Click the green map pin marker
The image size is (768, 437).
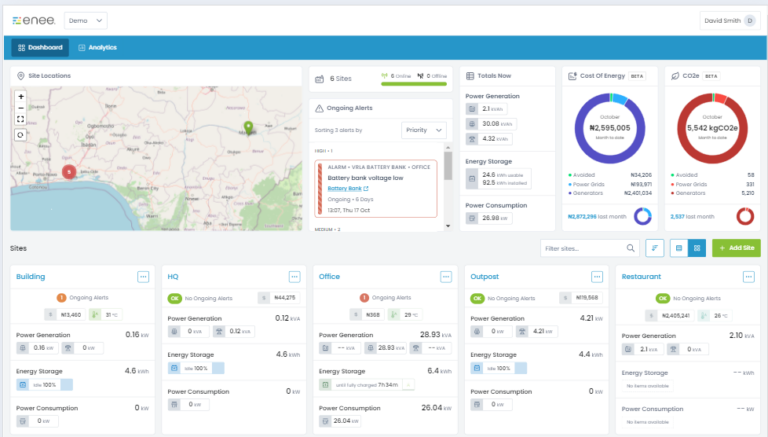[x=248, y=127]
